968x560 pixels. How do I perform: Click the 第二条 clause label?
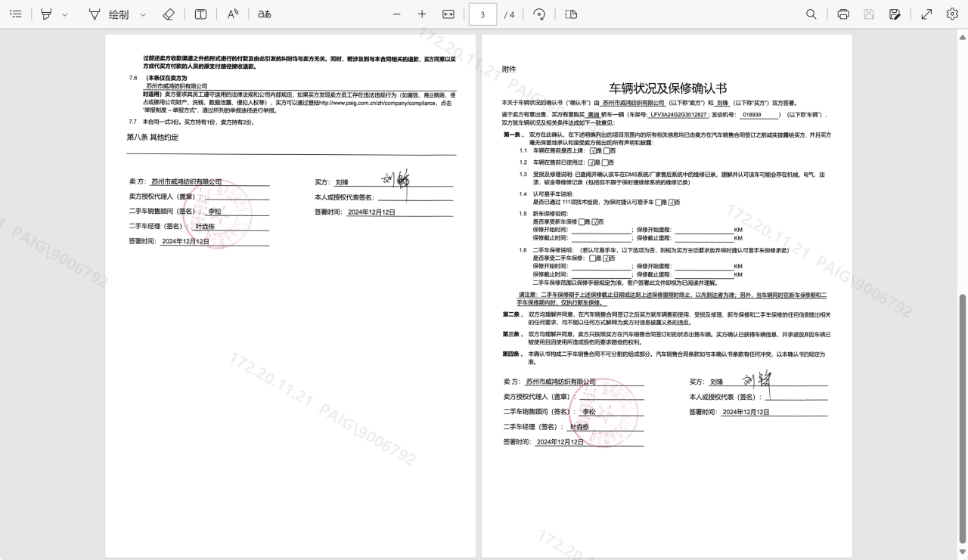click(512, 314)
